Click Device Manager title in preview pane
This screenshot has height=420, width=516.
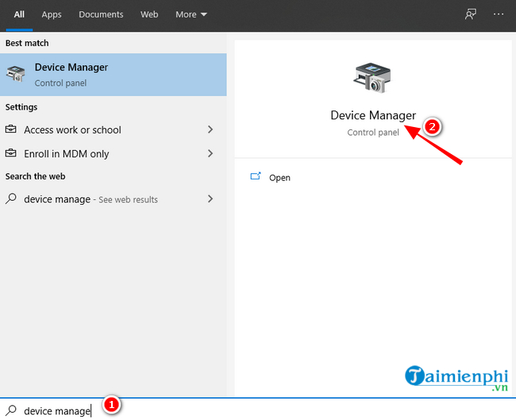(373, 115)
